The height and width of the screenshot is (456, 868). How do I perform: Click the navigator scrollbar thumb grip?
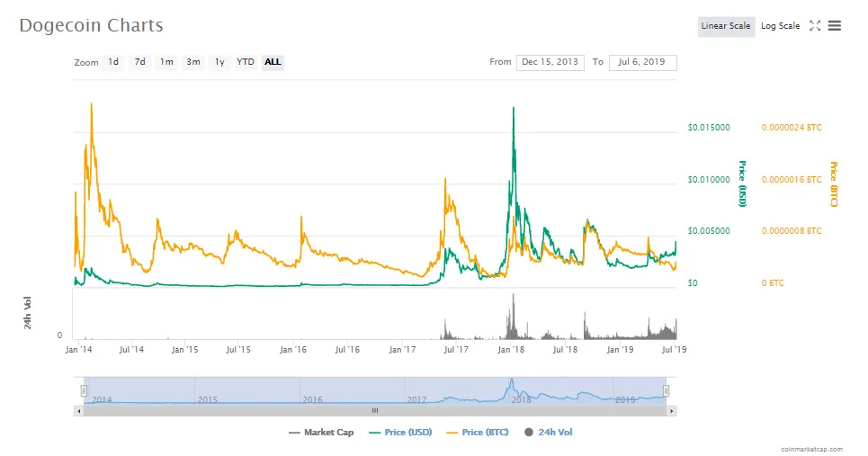point(375,411)
